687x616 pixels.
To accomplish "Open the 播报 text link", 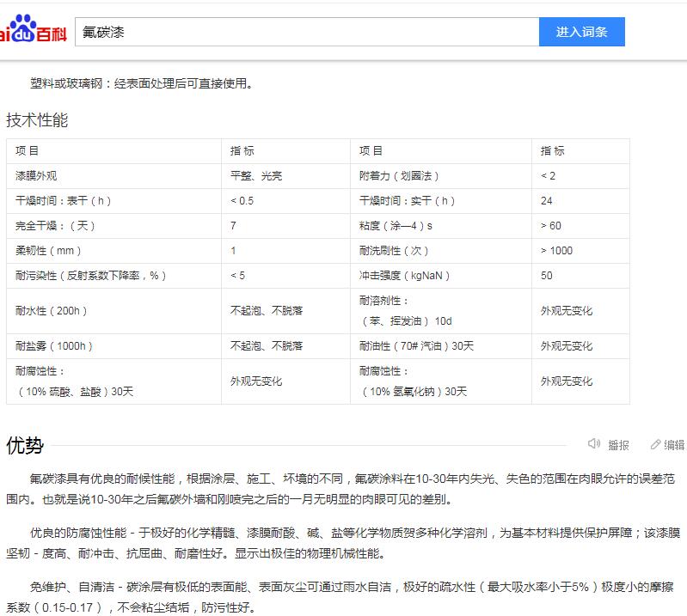I will [x=618, y=445].
